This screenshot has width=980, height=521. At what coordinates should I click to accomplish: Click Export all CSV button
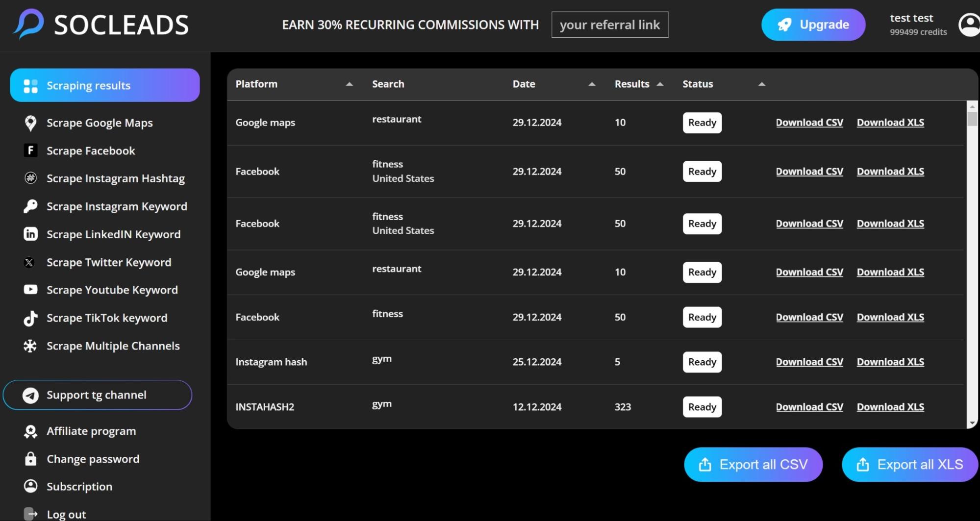(753, 465)
